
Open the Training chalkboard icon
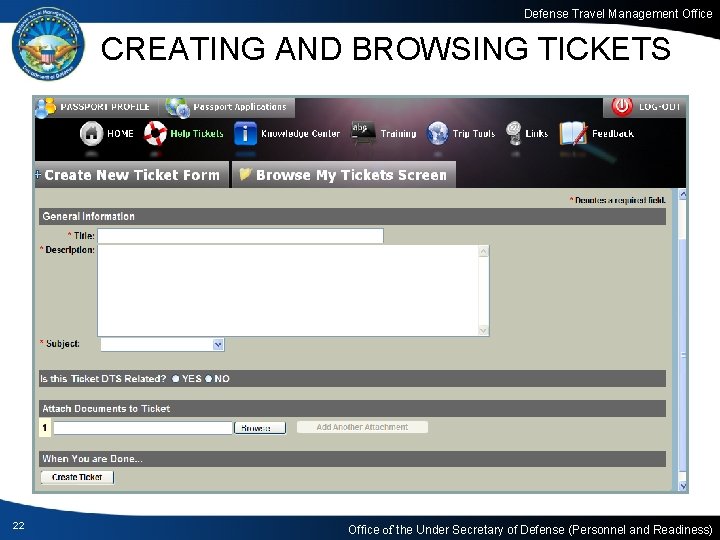click(363, 132)
